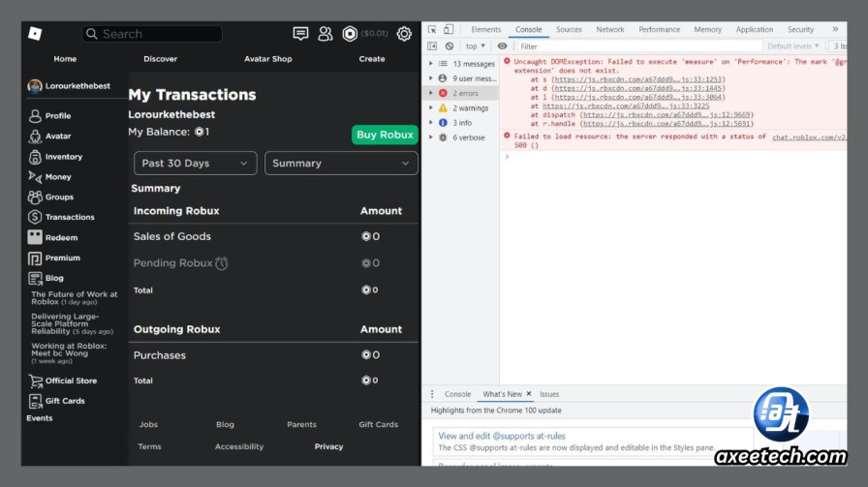Open the Console drawer tab
The width and height of the screenshot is (868, 487).
click(457, 394)
